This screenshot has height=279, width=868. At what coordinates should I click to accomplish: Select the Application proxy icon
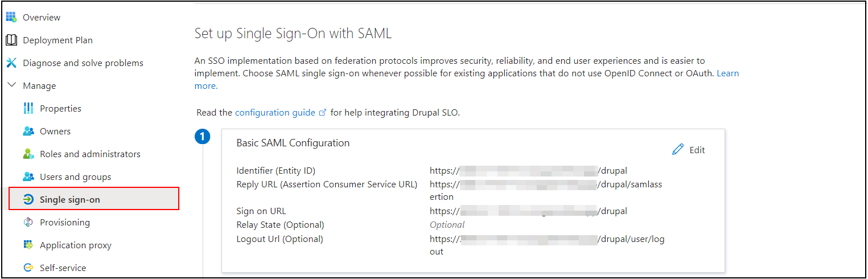click(28, 245)
